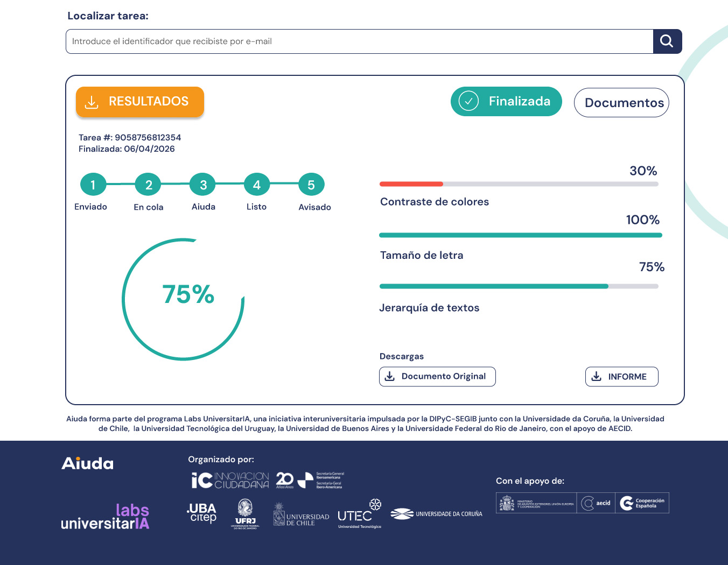Open the Documentos tab button
The image size is (728, 565).
pos(621,102)
